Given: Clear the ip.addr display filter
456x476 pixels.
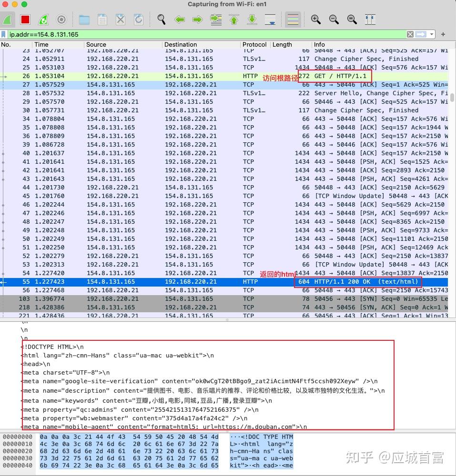Looking at the screenshot, I should pyautogui.click(x=409, y=34).
